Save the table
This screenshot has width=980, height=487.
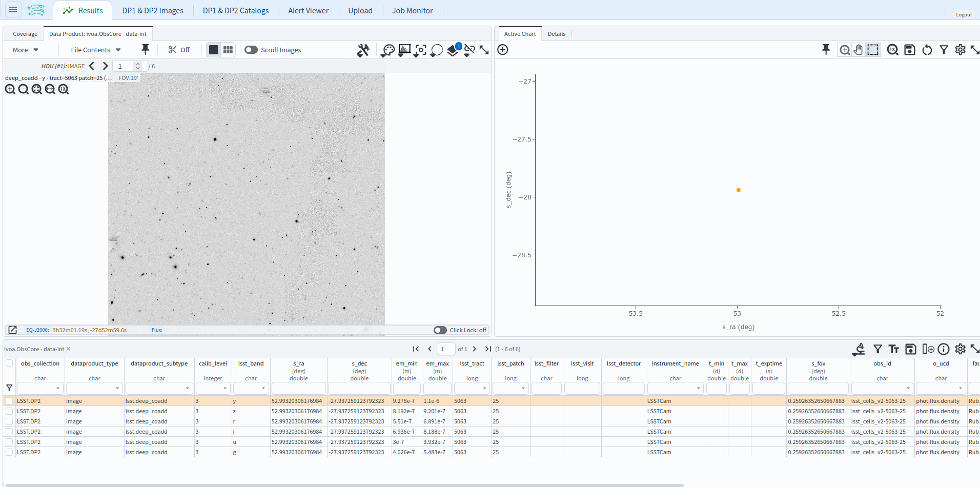pyautogui.click(x=911, y=349)
